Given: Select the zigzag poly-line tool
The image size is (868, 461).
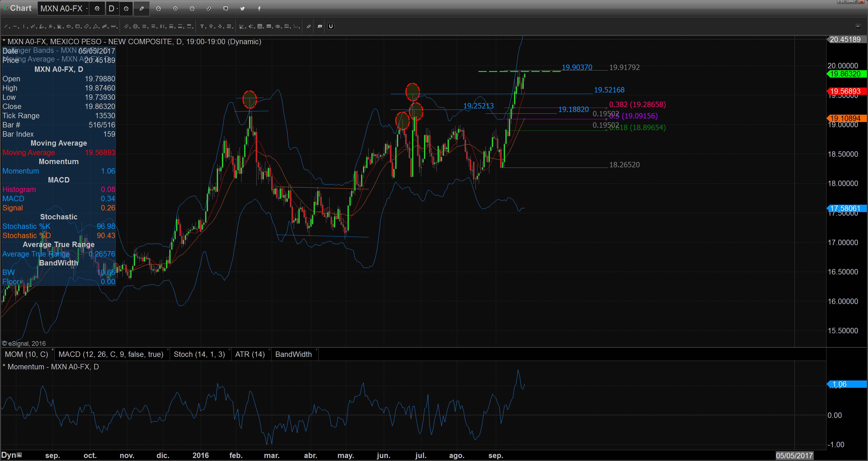Looking at the screenshot, I should (x=32, y=26).
